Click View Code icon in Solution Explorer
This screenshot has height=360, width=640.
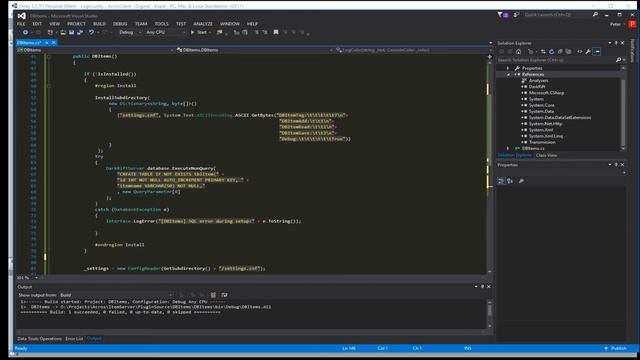(x=580, y=51)
